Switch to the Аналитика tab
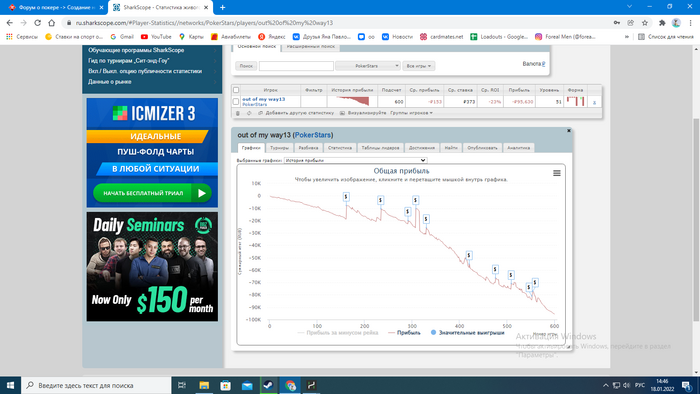The height and width of the screenshot is (394, 700). [x=518, y=148]
